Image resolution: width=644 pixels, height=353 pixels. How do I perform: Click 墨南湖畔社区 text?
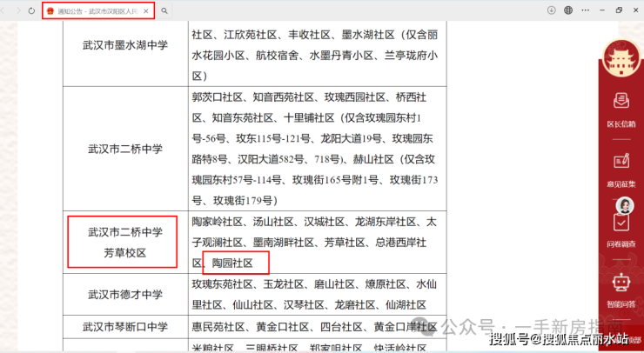[284, 243]
